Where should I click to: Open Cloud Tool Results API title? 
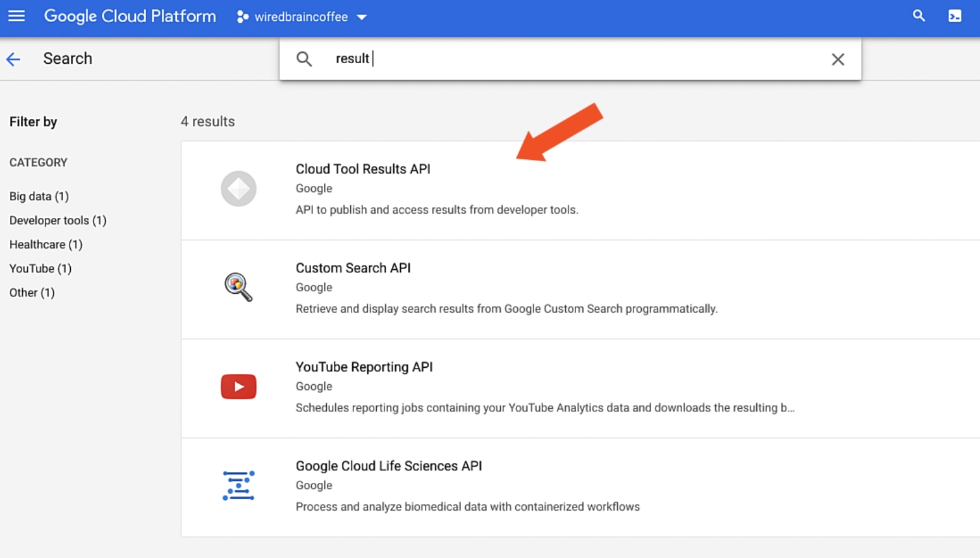coord(363,169)
